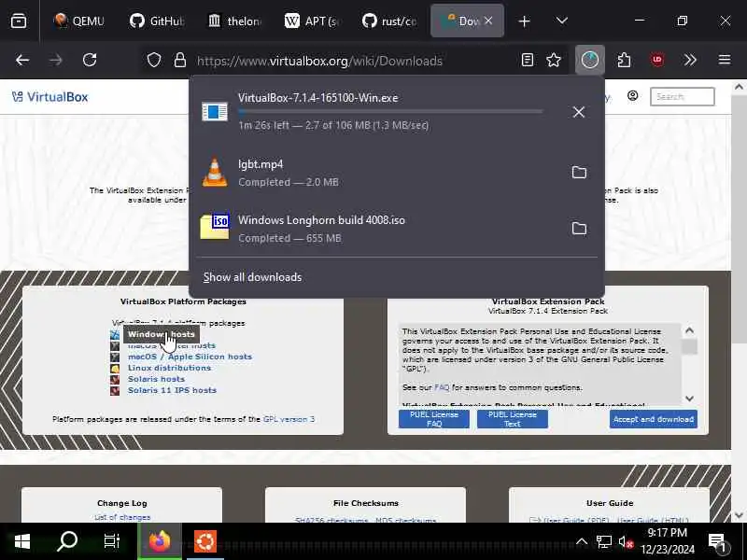Screen dimensions: 747x560
Task: Click Show all downloads
Action: [x=252, y=277]
